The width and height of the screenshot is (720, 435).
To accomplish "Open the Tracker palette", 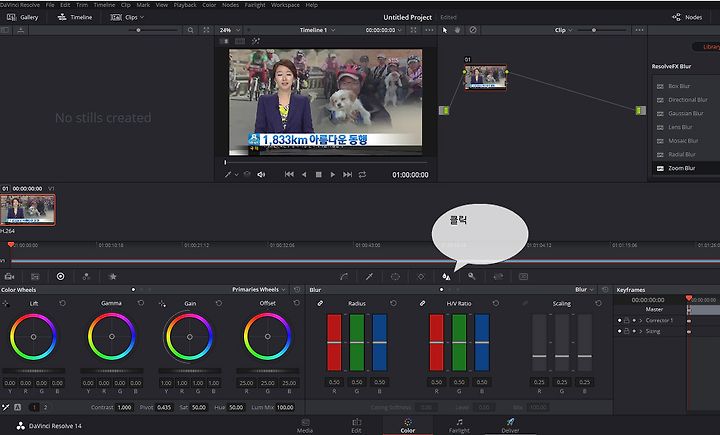I will pyautogui.click(x=421, y=277).
